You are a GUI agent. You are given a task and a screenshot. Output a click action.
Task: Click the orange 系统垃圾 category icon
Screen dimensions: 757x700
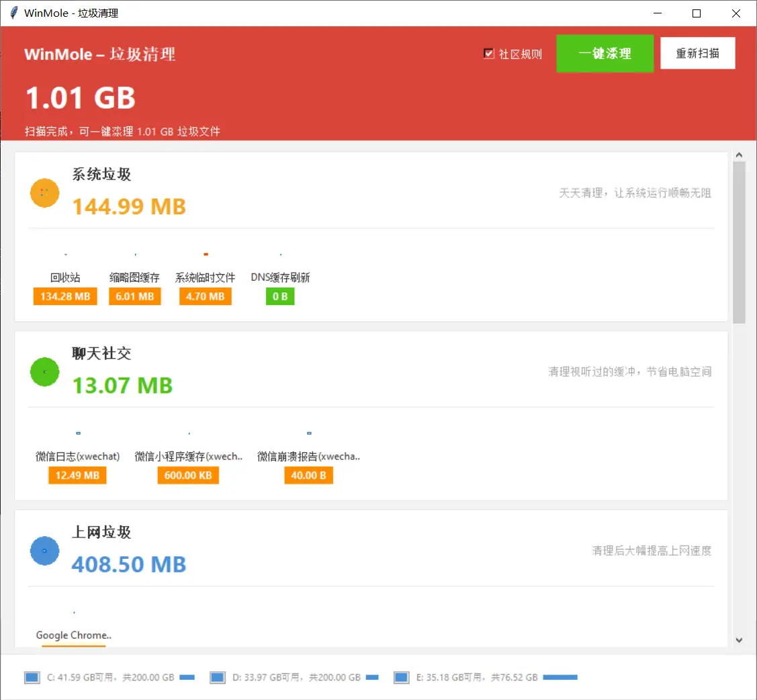point(44,193)
